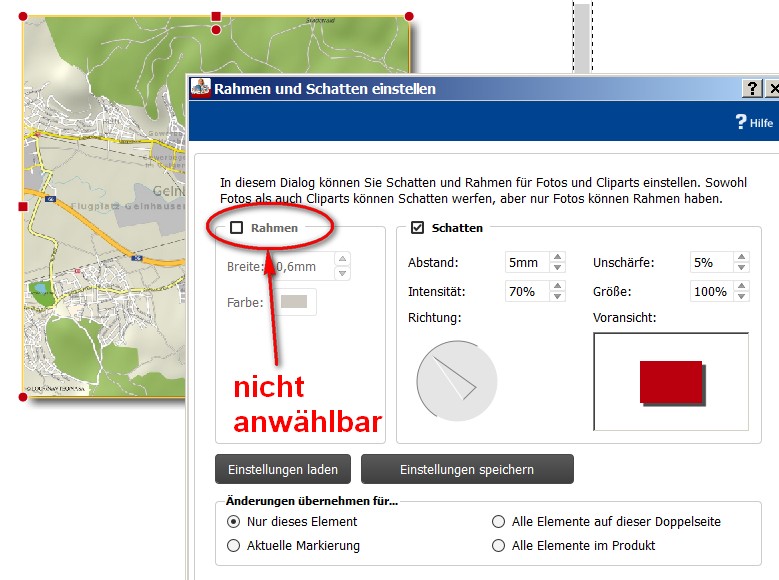Screen dimensions: 779x580
Task: Uncheck the Schatten checkbox
Action: (417, 228)
